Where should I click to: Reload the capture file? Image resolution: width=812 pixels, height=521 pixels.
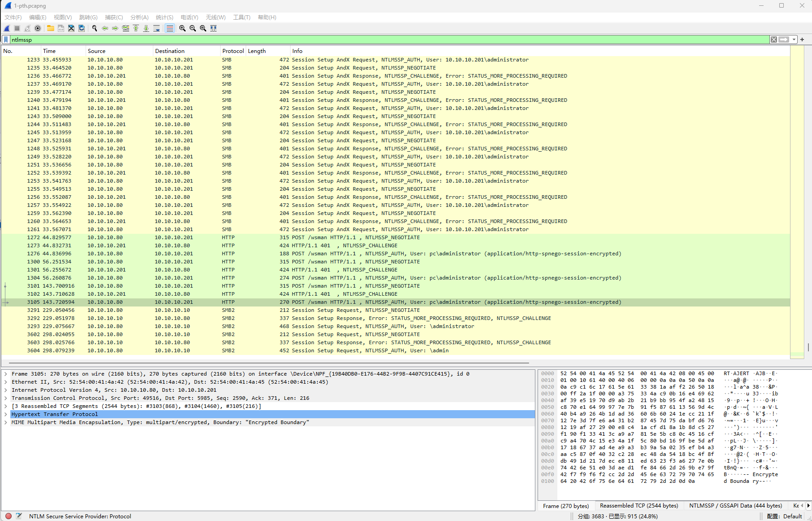[x=82, y=28]
